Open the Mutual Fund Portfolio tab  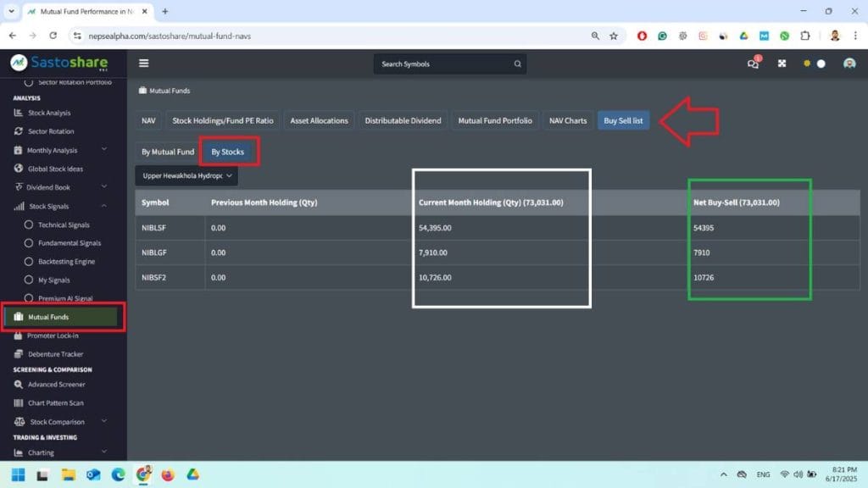495,120
